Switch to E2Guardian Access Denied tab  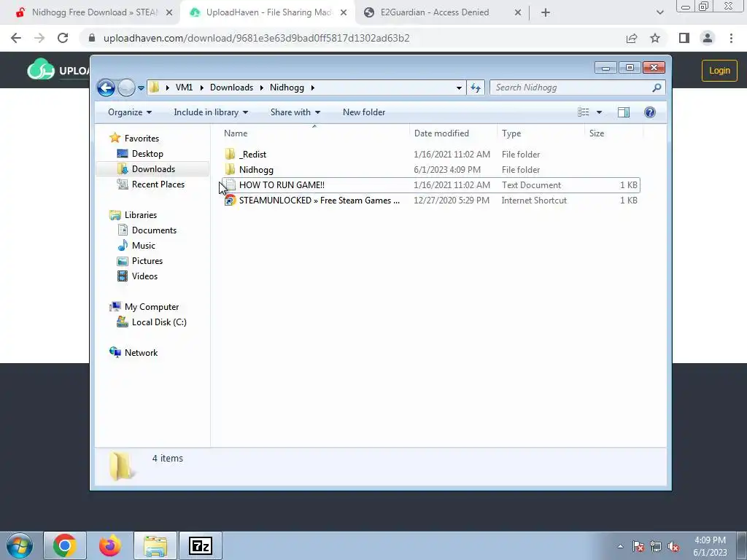coord(441,12)
